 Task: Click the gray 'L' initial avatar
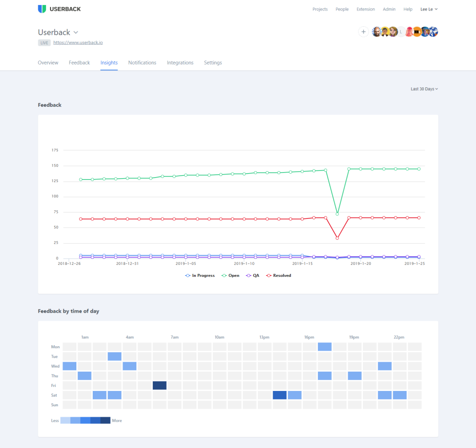[401, 32]
